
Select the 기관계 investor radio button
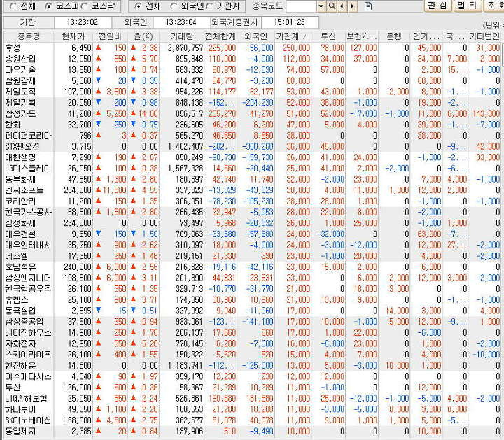pos(209,6)
